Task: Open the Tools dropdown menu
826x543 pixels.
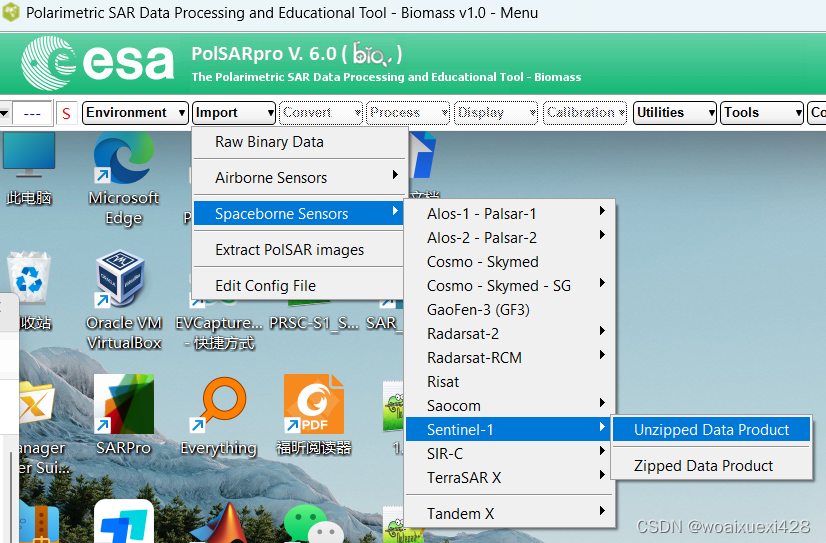Action: [x=762, y=113]
